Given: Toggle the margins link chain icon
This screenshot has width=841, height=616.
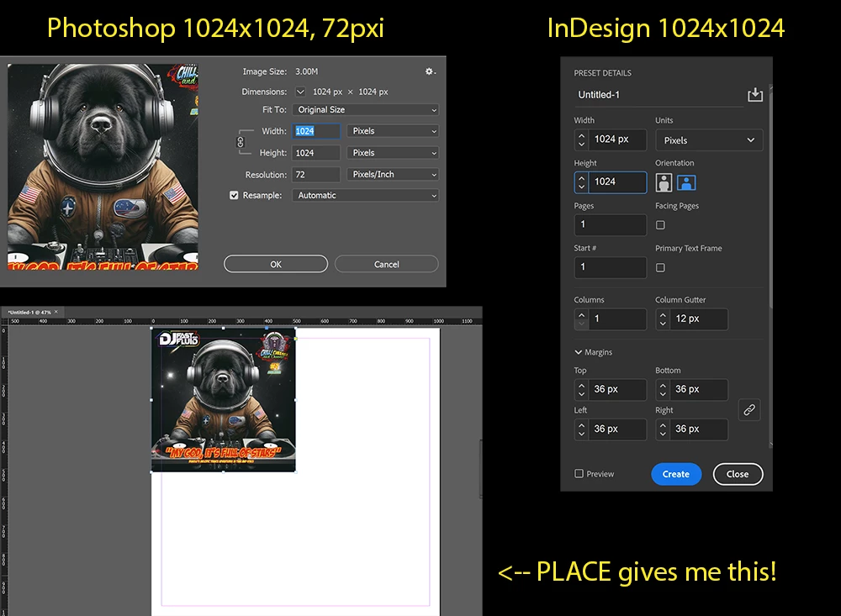Looking at the screenshot, I should coord(749,410).
